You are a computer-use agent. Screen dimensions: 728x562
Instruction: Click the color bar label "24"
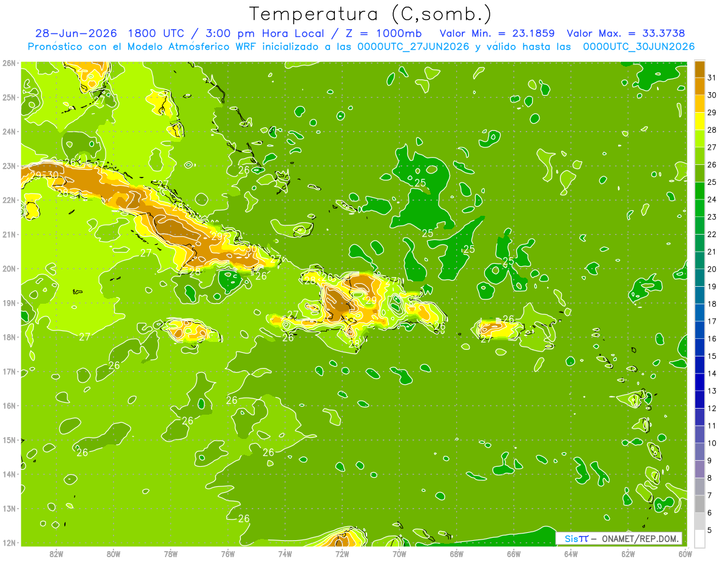pos(712,199)
